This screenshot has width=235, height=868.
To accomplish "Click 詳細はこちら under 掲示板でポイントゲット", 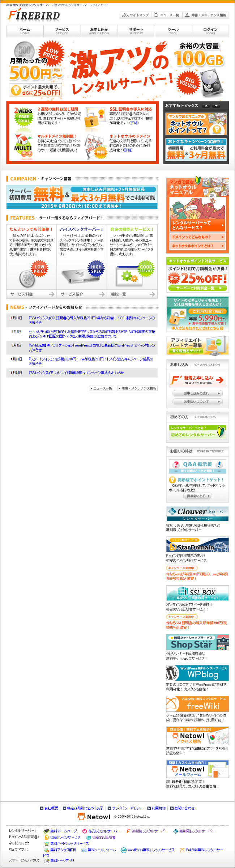I will tap(197, 496).
